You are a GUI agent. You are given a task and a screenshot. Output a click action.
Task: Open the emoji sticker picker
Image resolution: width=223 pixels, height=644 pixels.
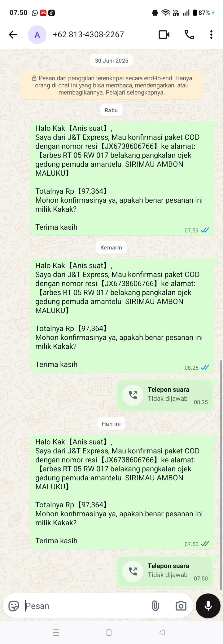(14, 606)
